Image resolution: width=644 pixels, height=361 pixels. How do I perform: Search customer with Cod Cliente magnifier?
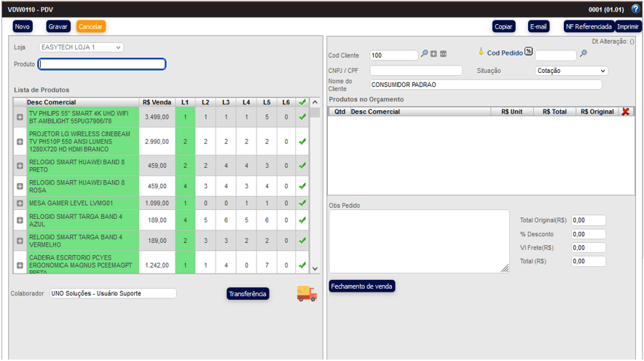pos(425,54)
